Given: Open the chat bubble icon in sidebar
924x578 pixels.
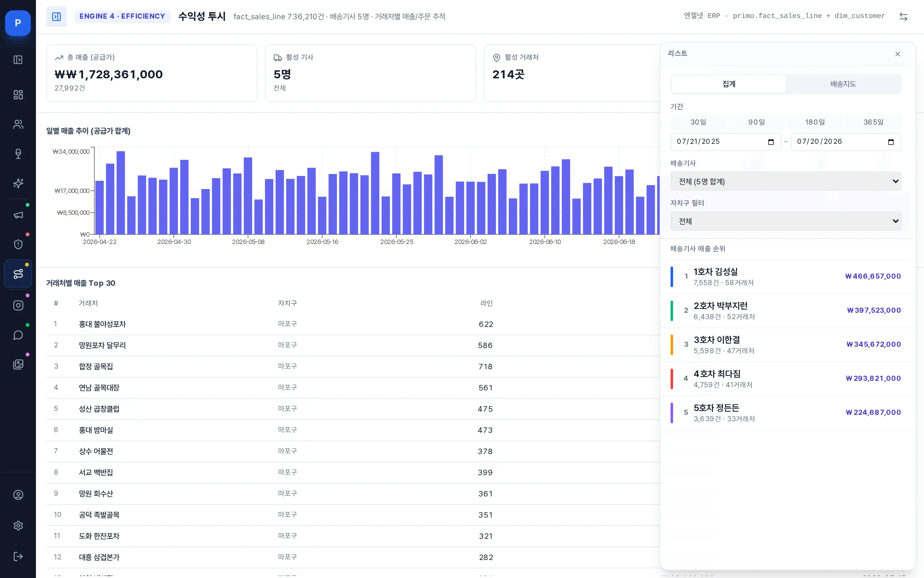Looking at the screenshot, I should tap(18, 335).
